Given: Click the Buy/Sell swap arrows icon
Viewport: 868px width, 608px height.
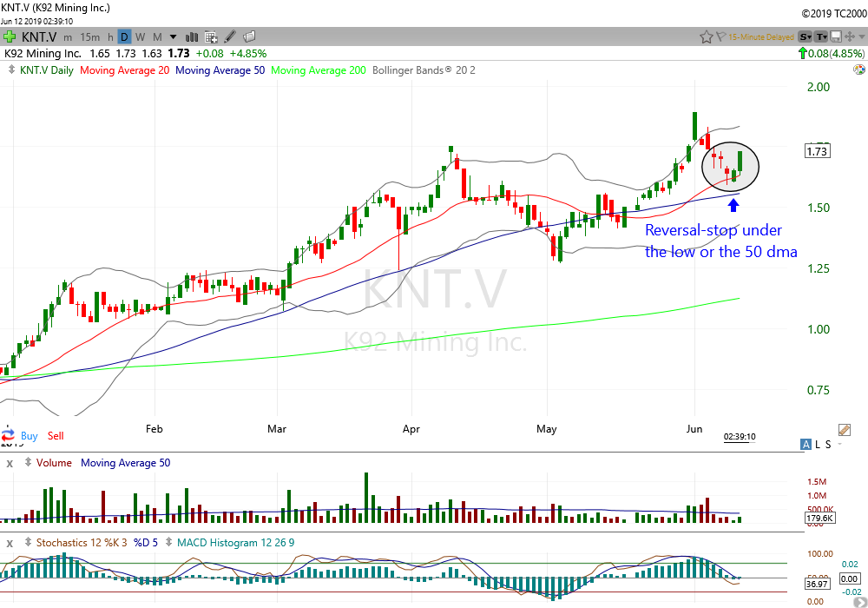Looking at the screenshot, I should 9,435.
